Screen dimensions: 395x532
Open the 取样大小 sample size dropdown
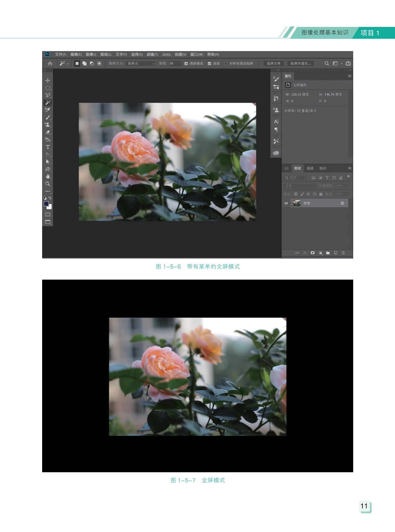pos(140,63)
